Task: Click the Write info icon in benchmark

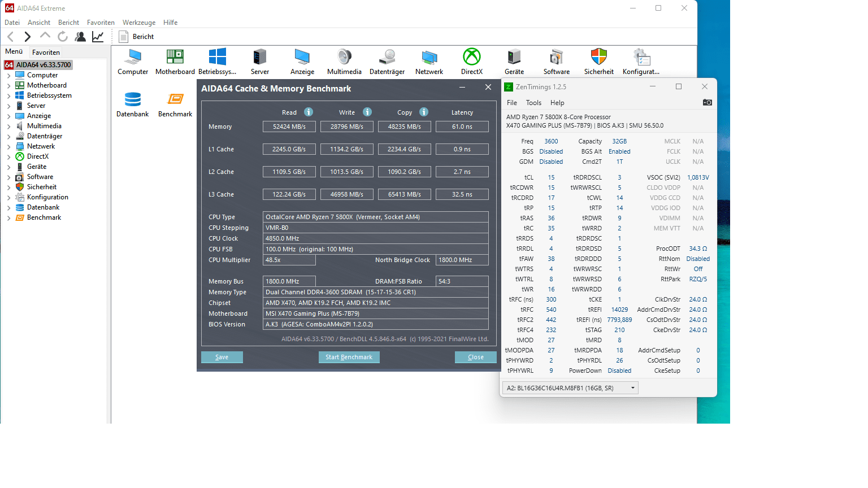Action: coord(367,112)
